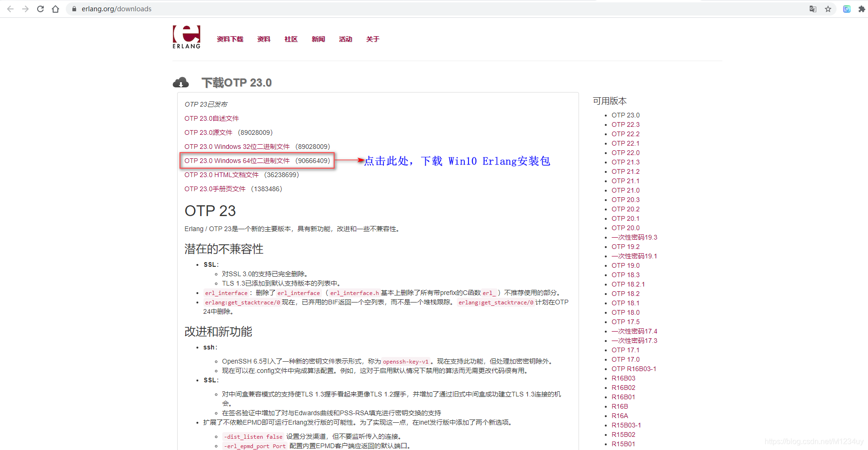Go to the browser home page icon
This screenshot has width=868, height=450.
tap(55, 9)
